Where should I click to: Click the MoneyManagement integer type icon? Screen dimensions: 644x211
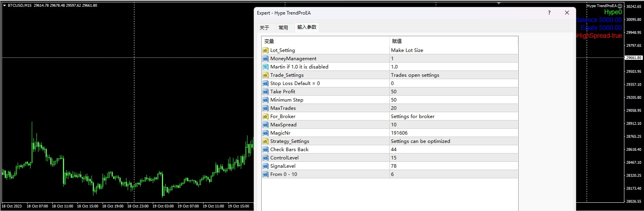pyautogui.click(x=265, y=59)
